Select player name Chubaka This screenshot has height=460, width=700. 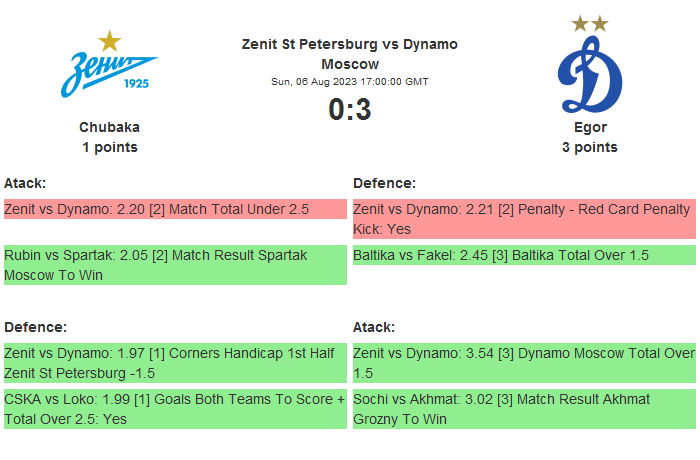[x=109, y=127]
